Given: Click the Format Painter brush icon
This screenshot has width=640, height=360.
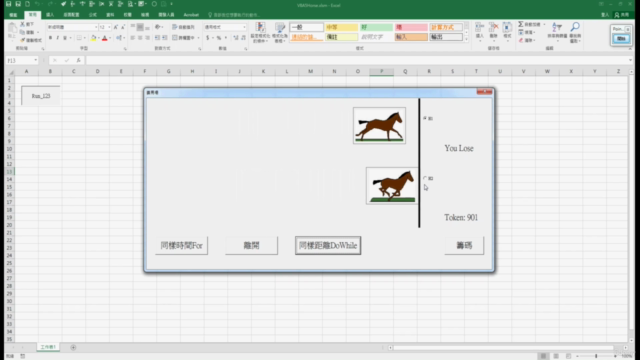Looking at the screenshot, I should coord(23,40).
